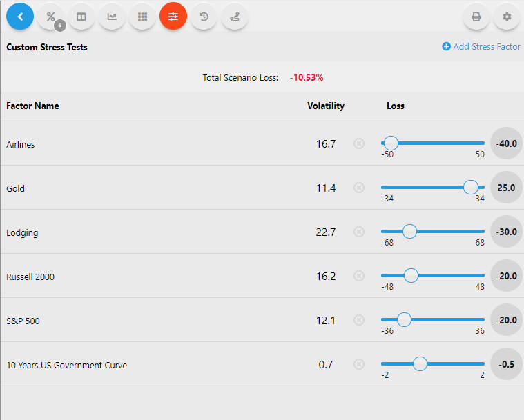Viewport: 524px width, 420px height.
Task: Select the orange stress test sliders icon
Action: tap(173, 17)
